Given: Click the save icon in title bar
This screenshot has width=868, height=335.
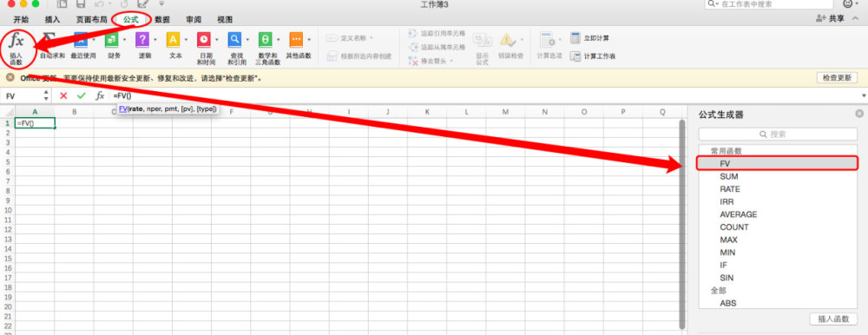Looking at the screenshot, I should click(x=81, y=3).
